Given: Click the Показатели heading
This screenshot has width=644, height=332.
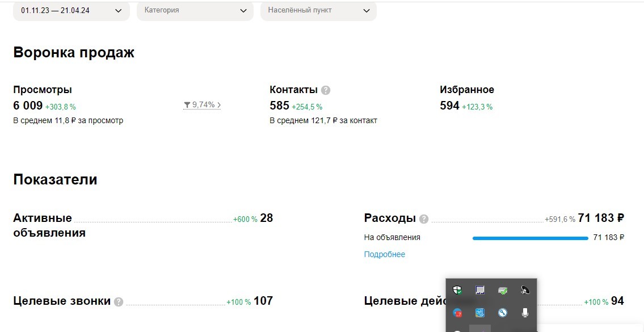Looking at the screenshot, I should [55, 179].
